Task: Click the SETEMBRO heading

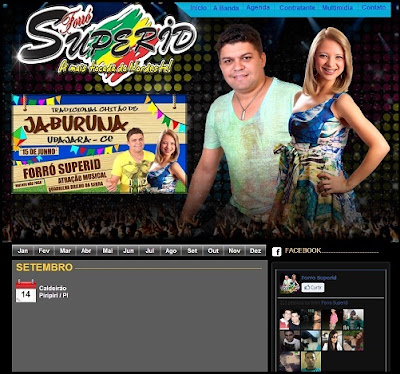Action: click(x=44, y=267)
